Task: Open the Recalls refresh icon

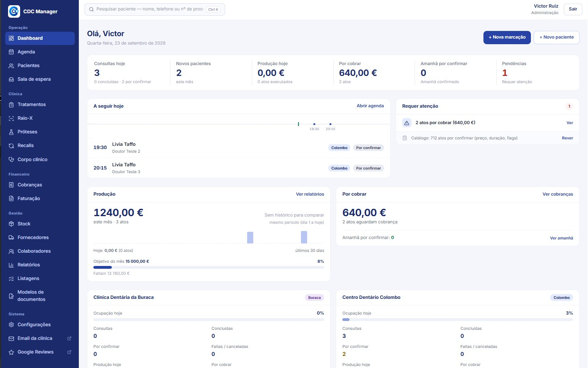Action: (x=11, y=145)
